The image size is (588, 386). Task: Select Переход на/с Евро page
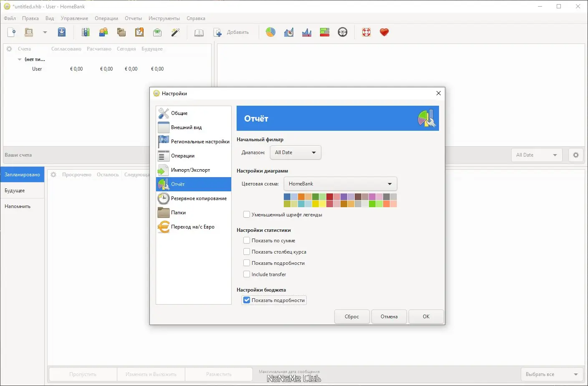pos(194,227)
